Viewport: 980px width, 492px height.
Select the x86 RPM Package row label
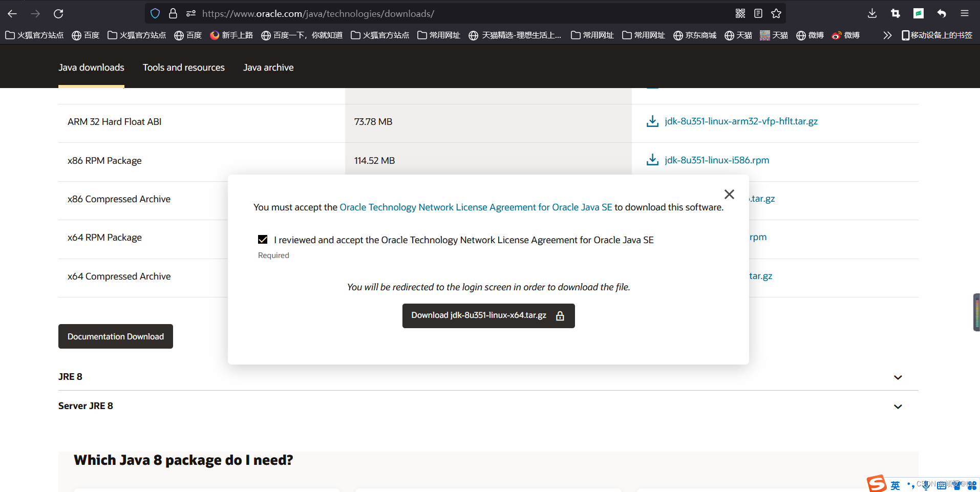click(x=104, y=161)
